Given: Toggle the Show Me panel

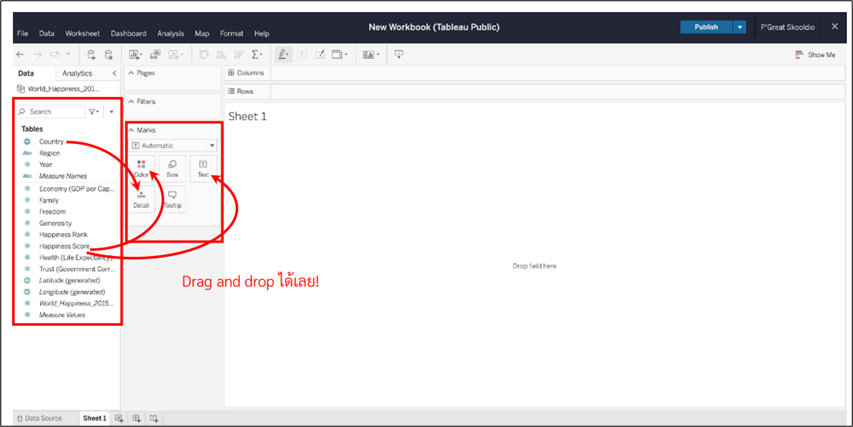Looking at the screenshot, I should point(814,55).
